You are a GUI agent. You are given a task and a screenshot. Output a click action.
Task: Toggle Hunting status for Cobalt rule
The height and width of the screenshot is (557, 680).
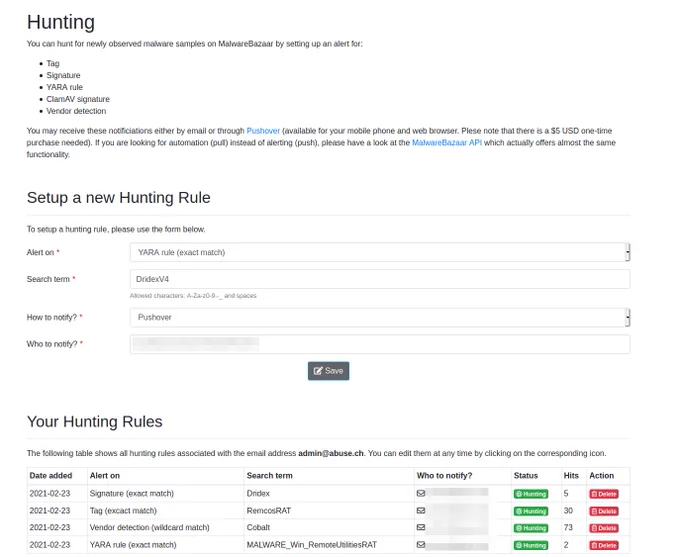[531, 528]
